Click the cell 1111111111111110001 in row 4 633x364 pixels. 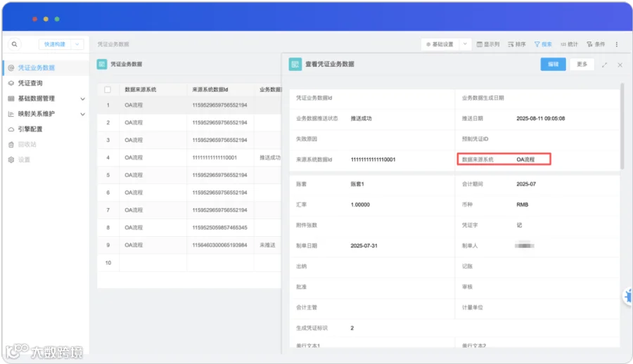click(215, 158)
